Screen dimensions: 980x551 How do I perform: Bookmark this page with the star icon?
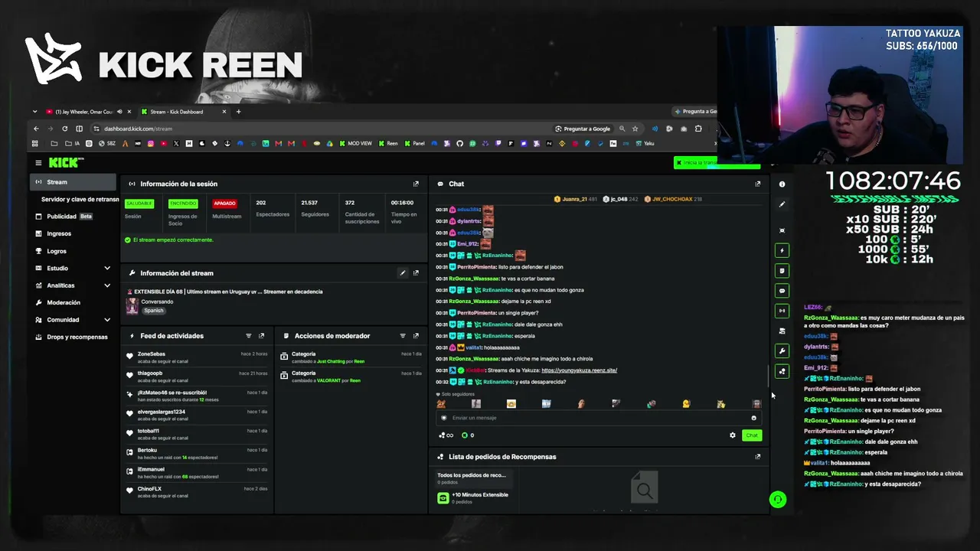point(635,129)
